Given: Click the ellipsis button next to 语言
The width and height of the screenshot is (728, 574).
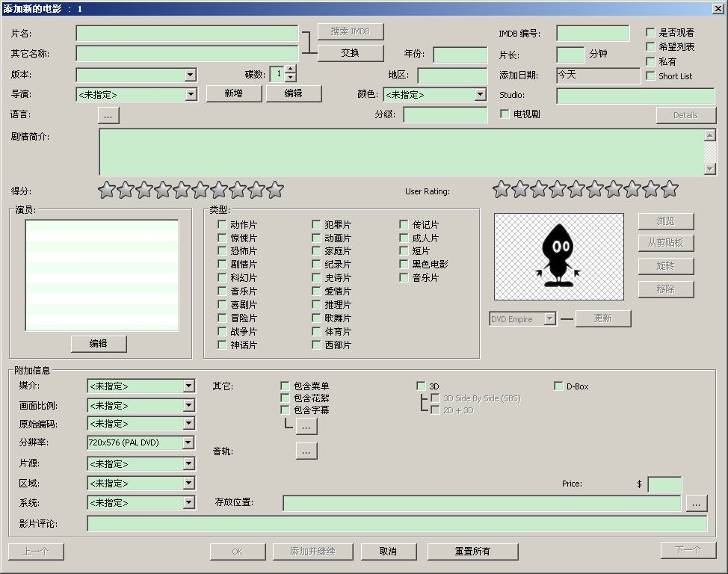Looking at the screenshot, I should [x=108, y=115].
